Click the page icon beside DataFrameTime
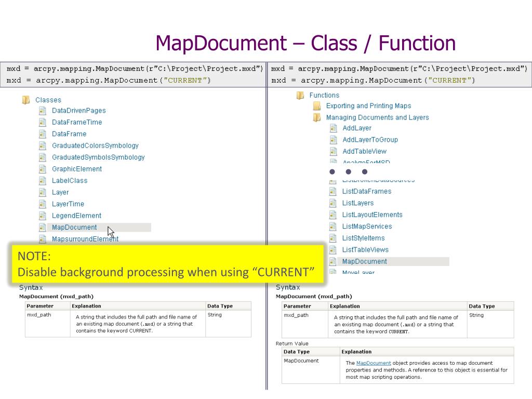 (x=43, y=122)
